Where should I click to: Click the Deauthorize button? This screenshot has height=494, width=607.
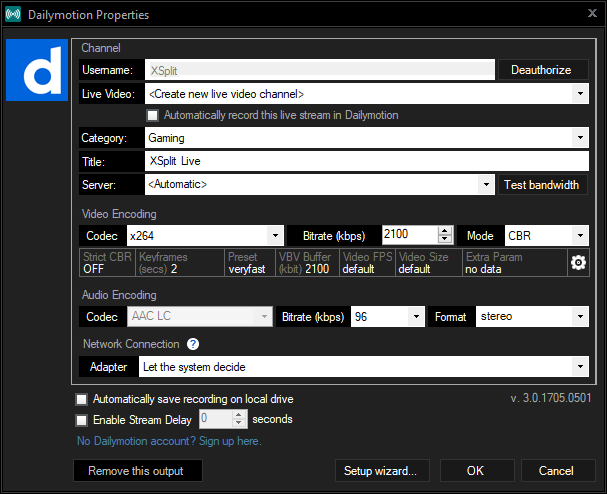click(543, 70)
